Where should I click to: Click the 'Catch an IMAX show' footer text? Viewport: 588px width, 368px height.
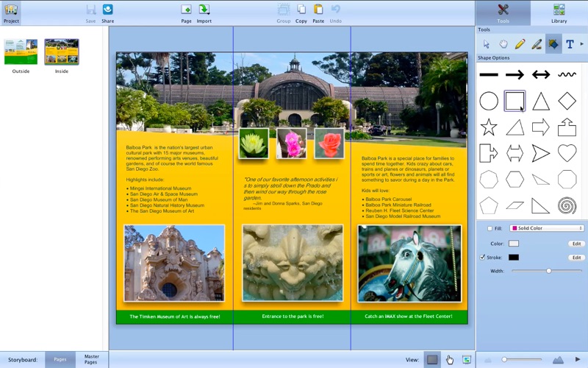[409, 316]
